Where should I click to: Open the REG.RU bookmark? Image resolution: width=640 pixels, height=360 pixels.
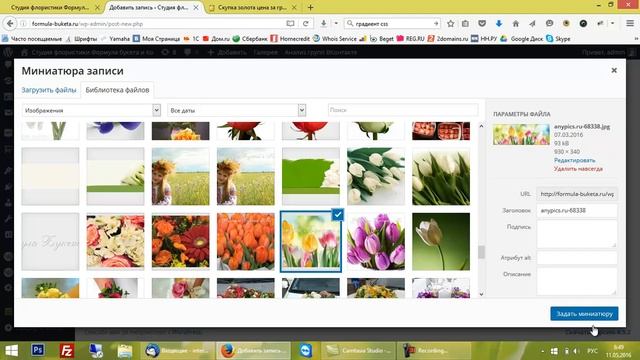[411, 39]
